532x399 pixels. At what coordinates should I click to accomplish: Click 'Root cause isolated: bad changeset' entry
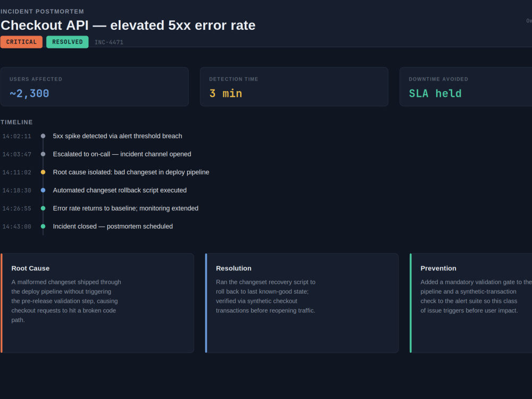click(x=131, y=172)
